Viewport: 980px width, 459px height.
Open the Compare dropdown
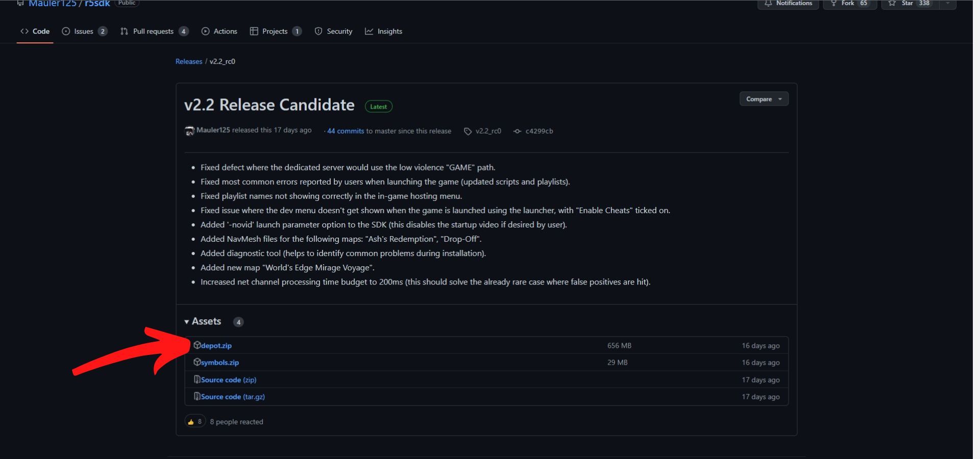[x=764, y=98]
